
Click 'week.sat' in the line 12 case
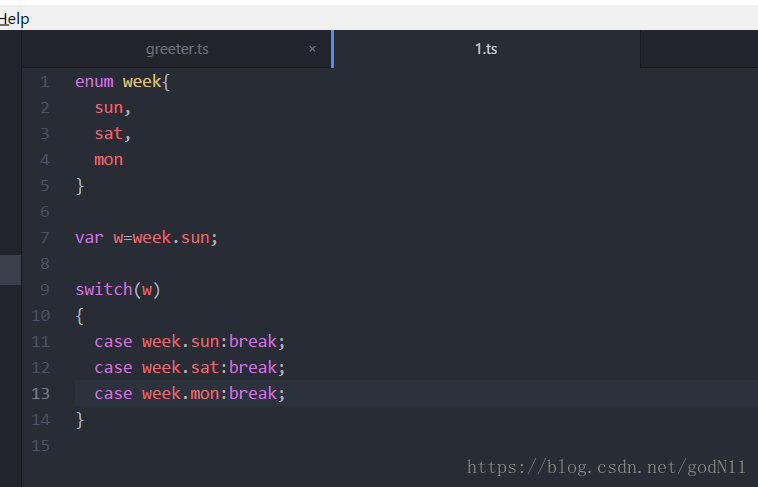(x=180, y=368)
